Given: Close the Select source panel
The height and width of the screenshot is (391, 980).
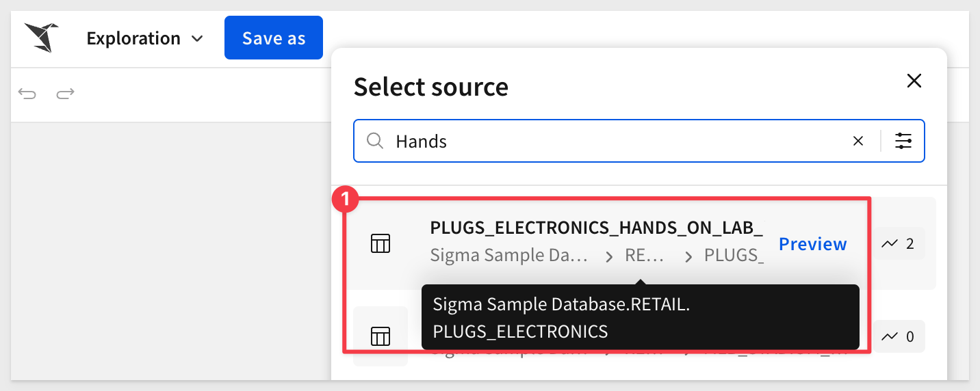Looking at the screenshot, I should (x=914, y=81).
